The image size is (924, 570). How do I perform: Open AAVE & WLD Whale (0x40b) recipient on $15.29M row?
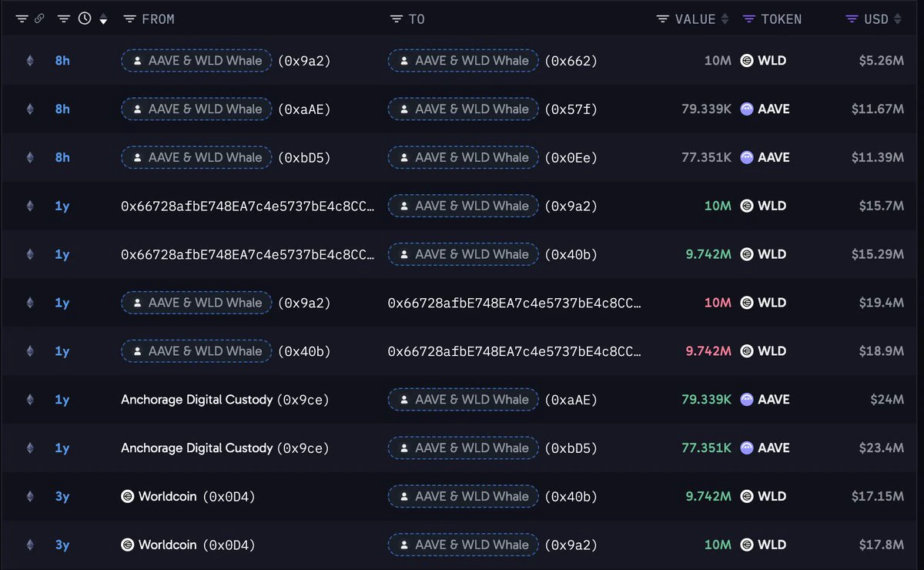click(x=493, y=254)
